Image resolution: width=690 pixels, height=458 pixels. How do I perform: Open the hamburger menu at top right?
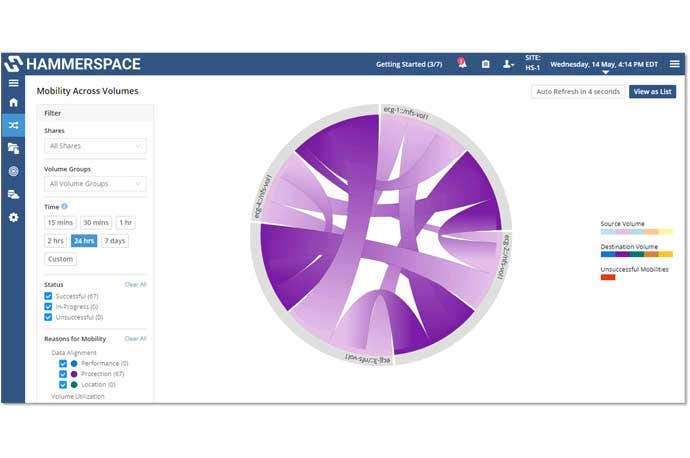click(x=674, y=64)
